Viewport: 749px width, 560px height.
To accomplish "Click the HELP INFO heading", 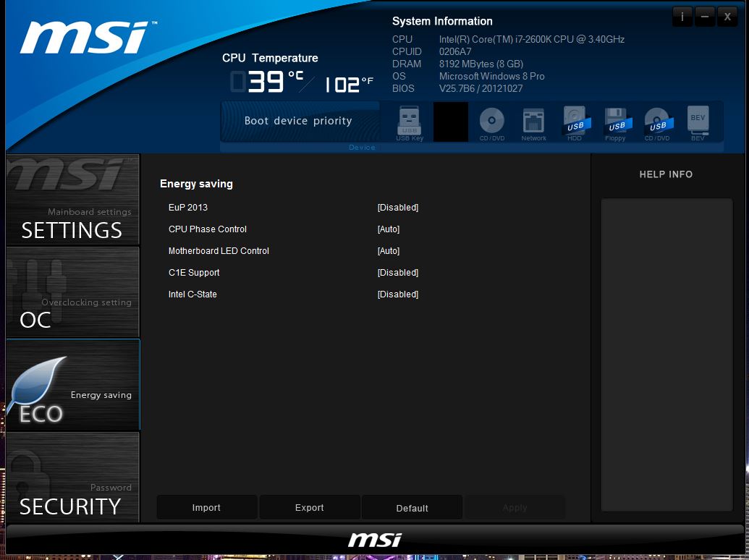I will (x=666, y=174).
